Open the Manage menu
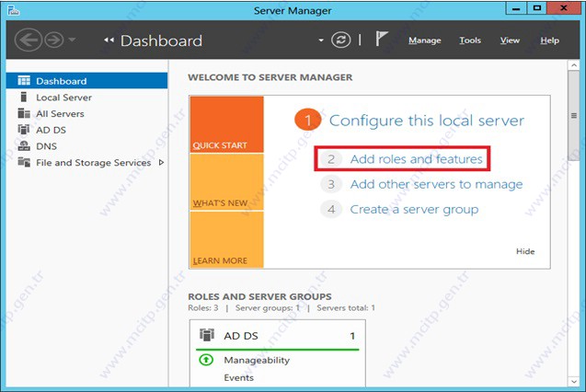The height and width of the screenshot is (392, 586). coord(425,40)
